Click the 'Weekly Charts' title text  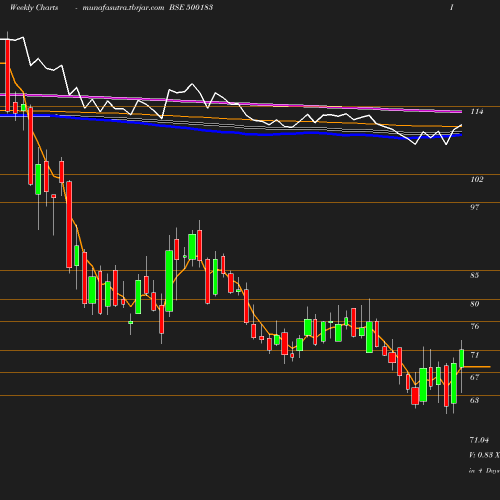click(34, 7)
